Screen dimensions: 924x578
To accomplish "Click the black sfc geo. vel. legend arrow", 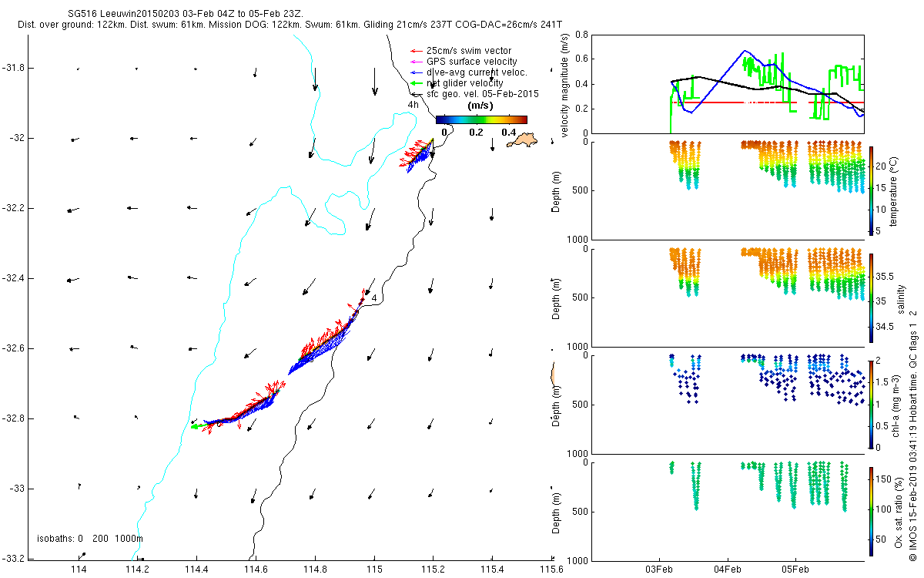I will point(417,94).
